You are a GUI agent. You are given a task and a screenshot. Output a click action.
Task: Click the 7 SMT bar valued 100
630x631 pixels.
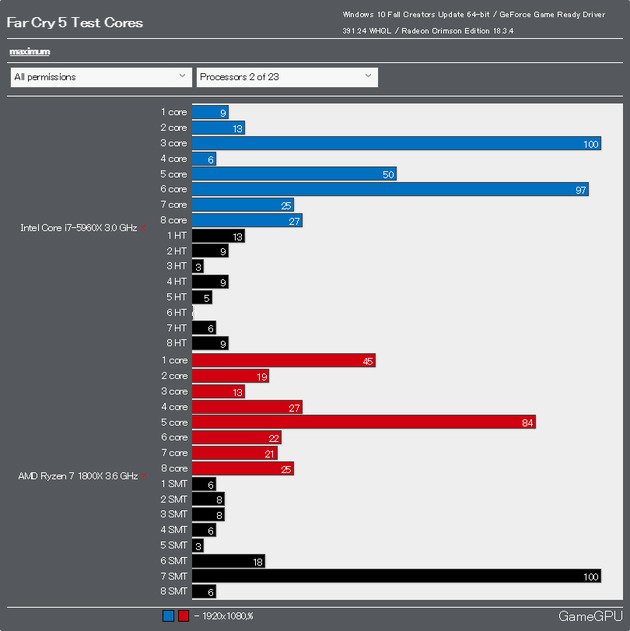pos(396,576)
